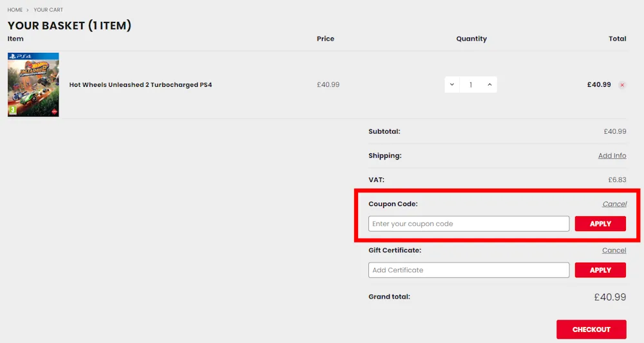Click the quantity value field showing 1
This screenshot has width=644, height=343.
coord(471,84)
